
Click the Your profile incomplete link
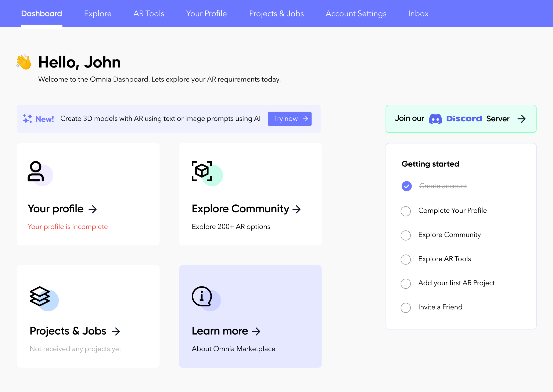(x=68, y=227)
